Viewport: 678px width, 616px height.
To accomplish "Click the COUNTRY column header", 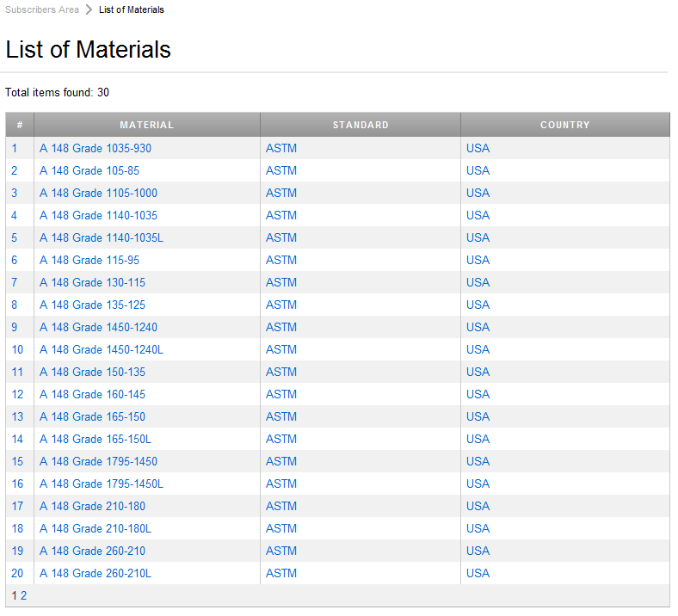I will point(565,125).
